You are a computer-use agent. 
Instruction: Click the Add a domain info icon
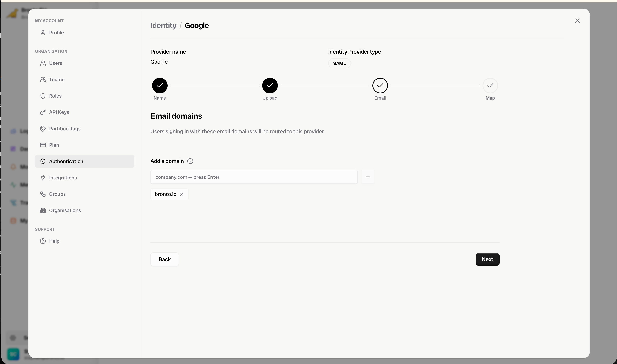coord(190,161)
